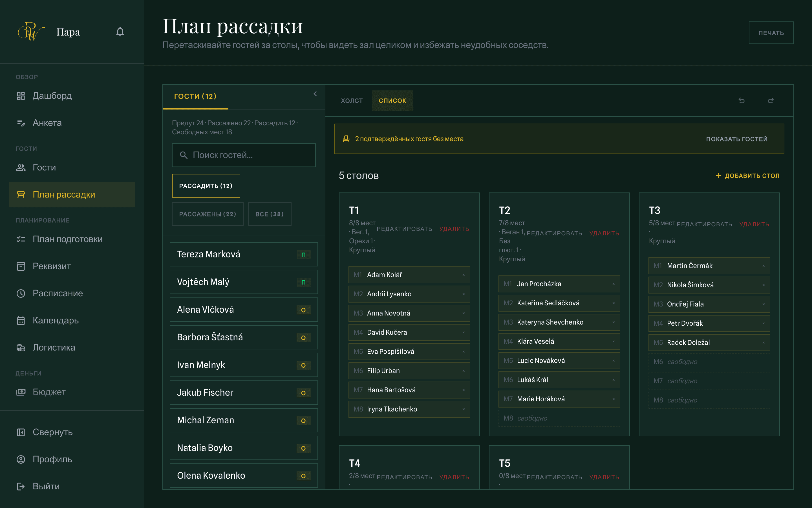
Task: Open Календарь page
Action: click(x=72, y=321)
